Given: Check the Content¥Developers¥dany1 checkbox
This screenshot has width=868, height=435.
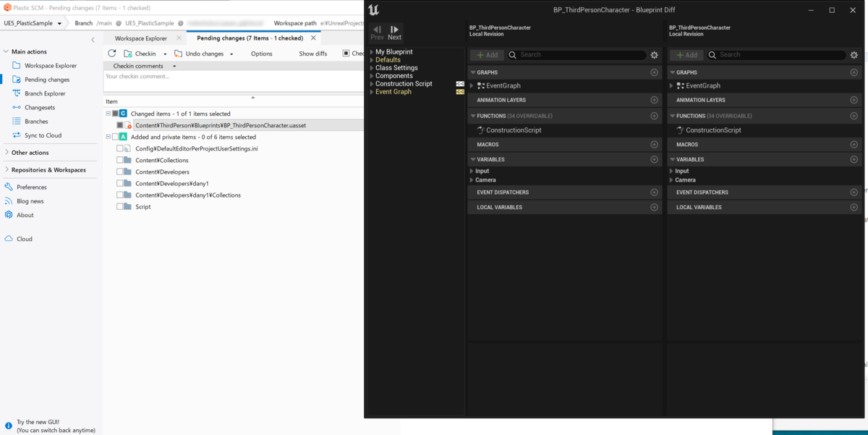Looking at the screenshot, I should 120,183.
